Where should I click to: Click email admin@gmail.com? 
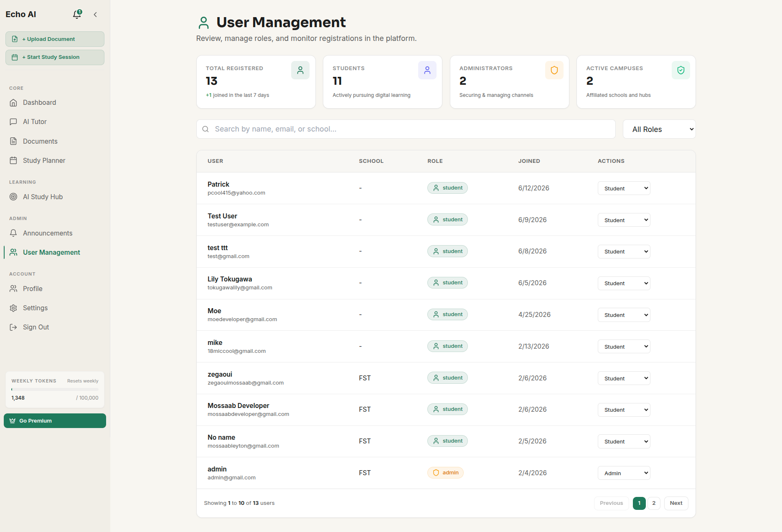pyautogui.click(x=231, y=478)
